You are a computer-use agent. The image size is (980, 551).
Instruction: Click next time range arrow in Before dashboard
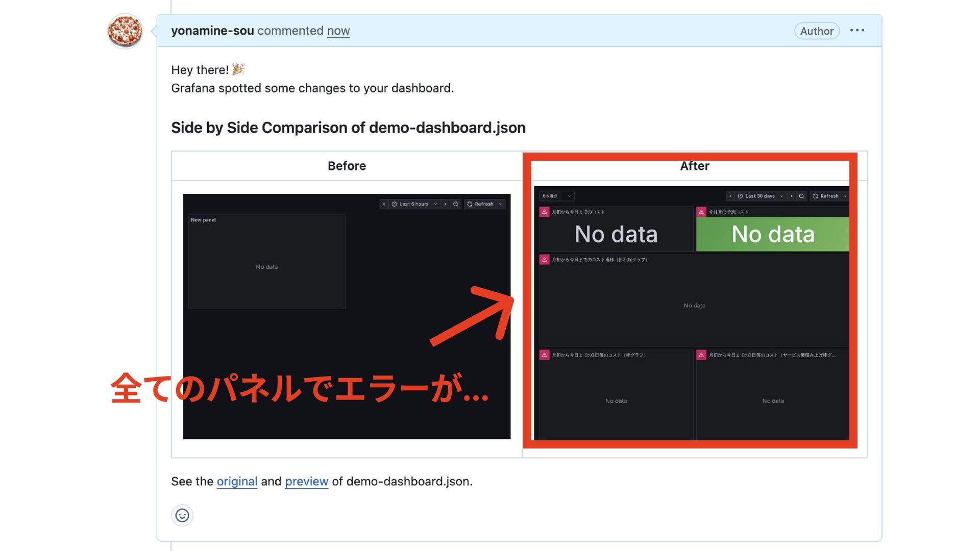point(446,204)
